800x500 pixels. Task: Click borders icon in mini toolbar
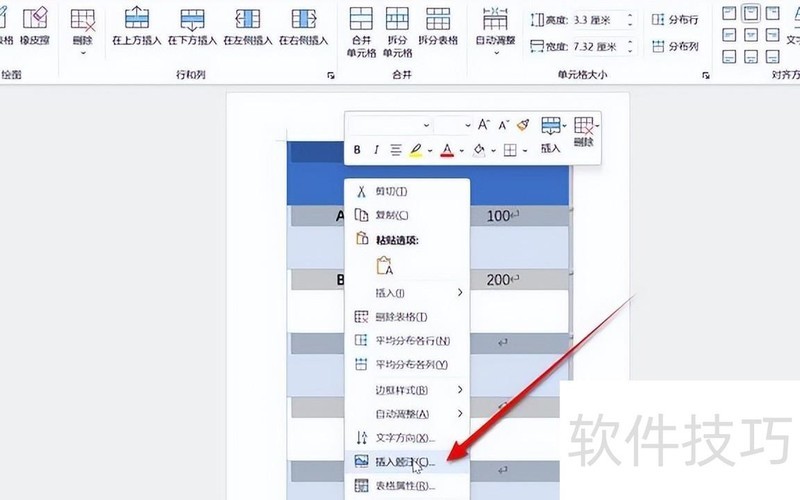[x=510, y=150]
